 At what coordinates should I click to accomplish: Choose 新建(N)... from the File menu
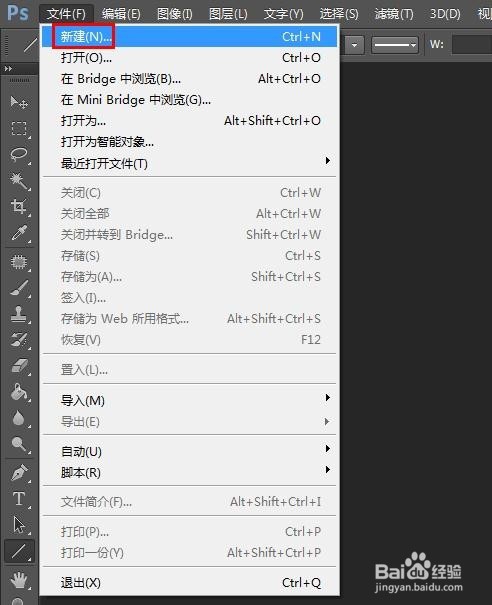pos(189,37)
